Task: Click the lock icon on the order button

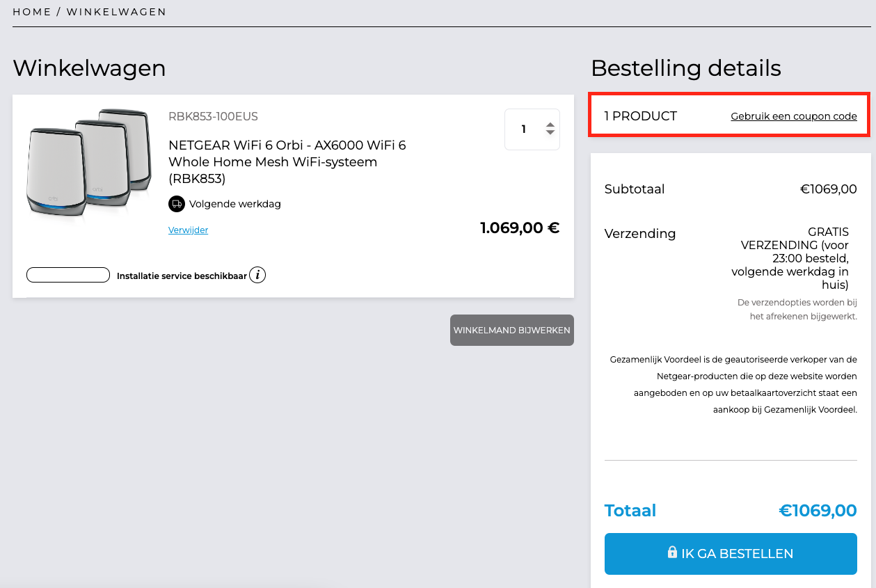Action: point(672,553)
